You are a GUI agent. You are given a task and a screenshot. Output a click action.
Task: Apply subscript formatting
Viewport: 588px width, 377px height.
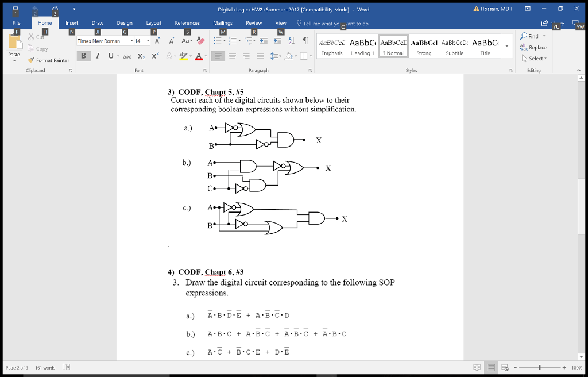(141, 56)
